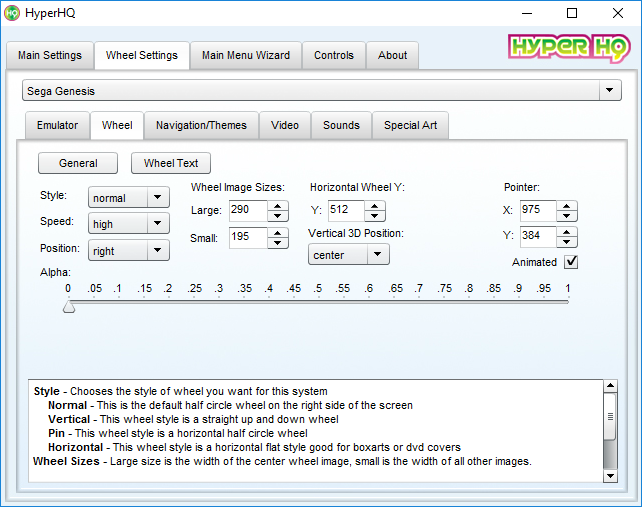Open the Special Art sub-tab
The height and width of the screenshot is (507, 642).
[410, 125]
